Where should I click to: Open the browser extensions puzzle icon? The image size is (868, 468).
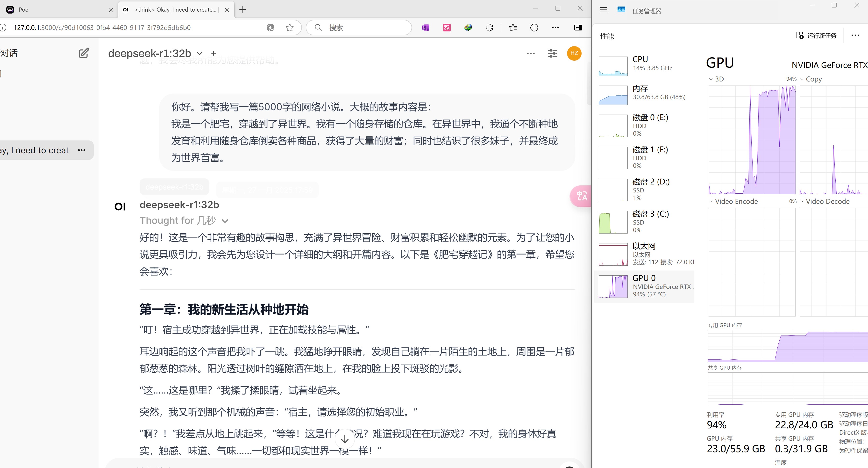point(489,28)
